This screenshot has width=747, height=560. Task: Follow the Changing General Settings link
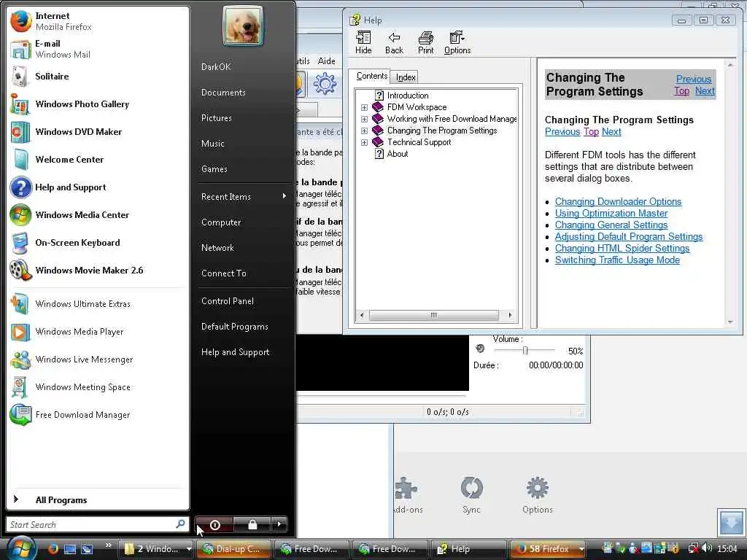tap(611, 225)
